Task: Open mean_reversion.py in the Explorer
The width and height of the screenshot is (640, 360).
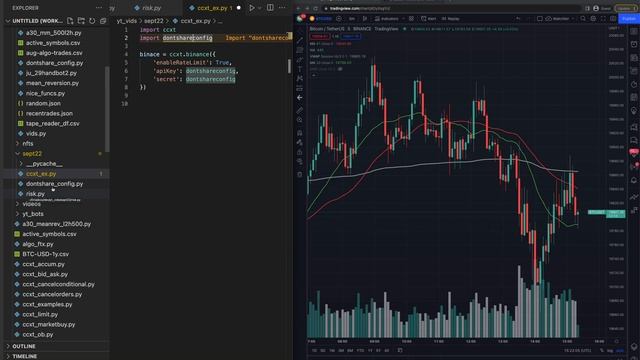Action: pyautogui.click(x=52, y=83)
